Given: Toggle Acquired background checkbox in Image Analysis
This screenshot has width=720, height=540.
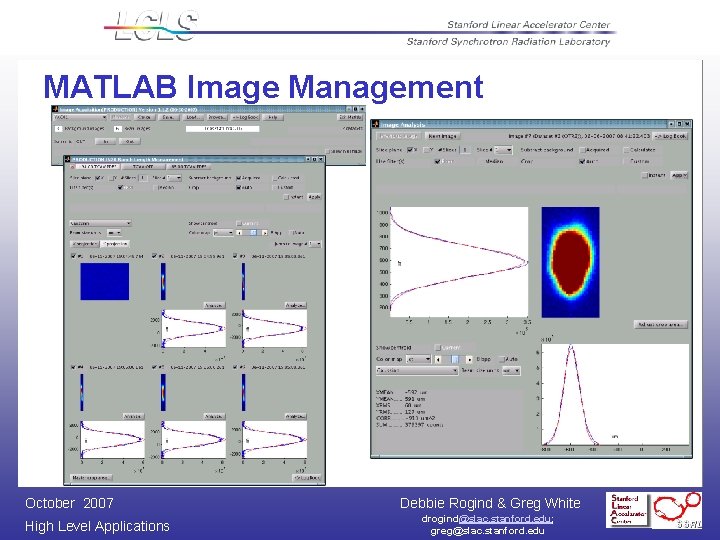Looking at the screenshot, I should 582,150.
